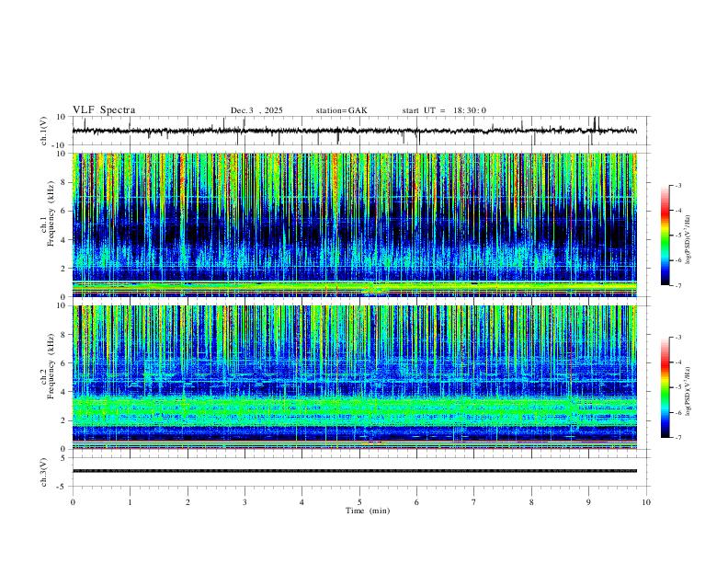This screenshot has height=563, width=728.
Task: Click "-5" on the ch.2 color bar
Action: pos(677,387)
